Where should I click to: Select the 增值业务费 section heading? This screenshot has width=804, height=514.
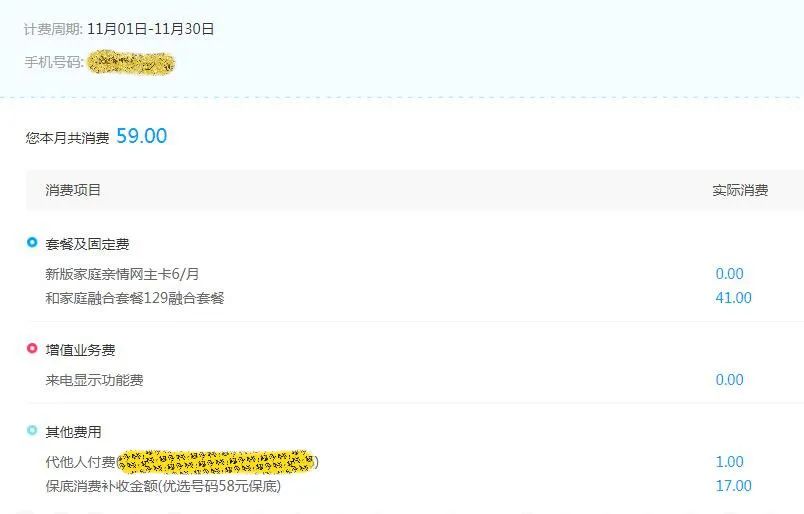click(x=80, y=350)
